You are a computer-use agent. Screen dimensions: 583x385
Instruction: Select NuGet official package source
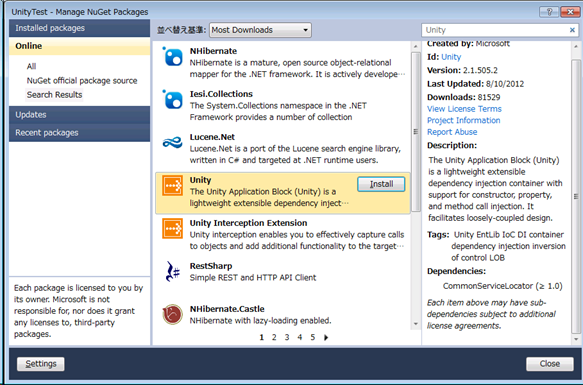[x=82, y=81]
